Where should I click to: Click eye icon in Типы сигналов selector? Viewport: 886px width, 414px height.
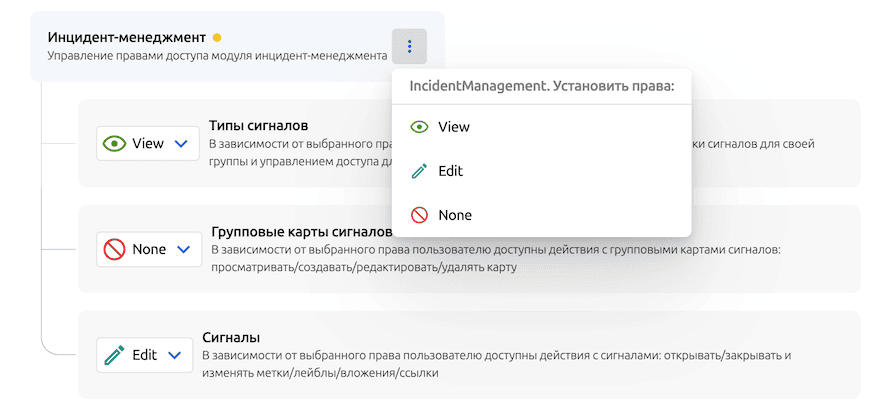pos(115,143)
